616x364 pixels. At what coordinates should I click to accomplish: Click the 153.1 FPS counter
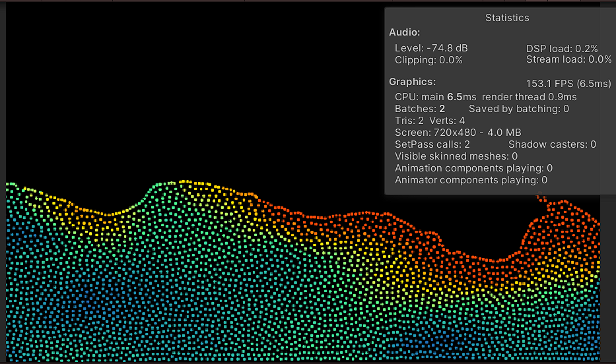pos(568,84)
